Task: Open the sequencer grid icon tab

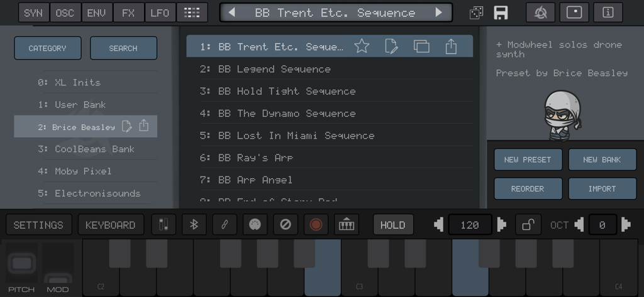Action: point(192,13)
